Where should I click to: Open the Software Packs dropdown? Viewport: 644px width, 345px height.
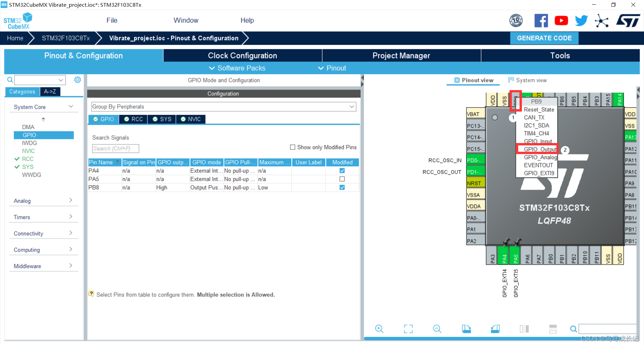click(237, 68)
